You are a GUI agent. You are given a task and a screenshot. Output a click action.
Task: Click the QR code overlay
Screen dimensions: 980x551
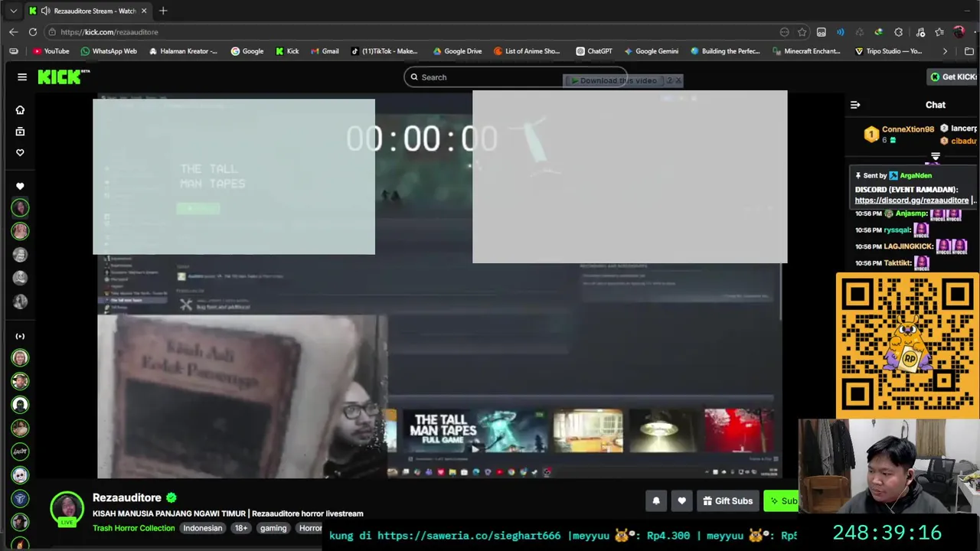point(907,346)
